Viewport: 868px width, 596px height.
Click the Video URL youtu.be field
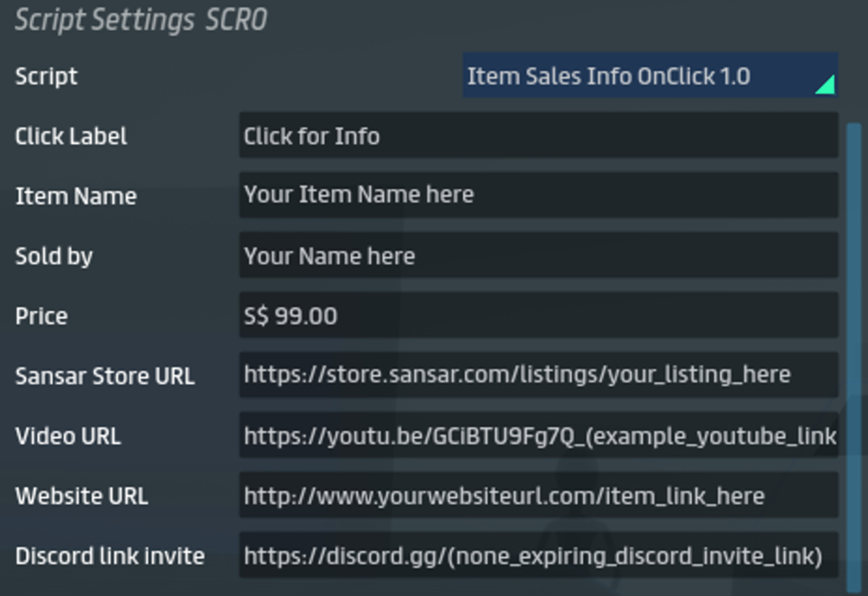[538, 435]
